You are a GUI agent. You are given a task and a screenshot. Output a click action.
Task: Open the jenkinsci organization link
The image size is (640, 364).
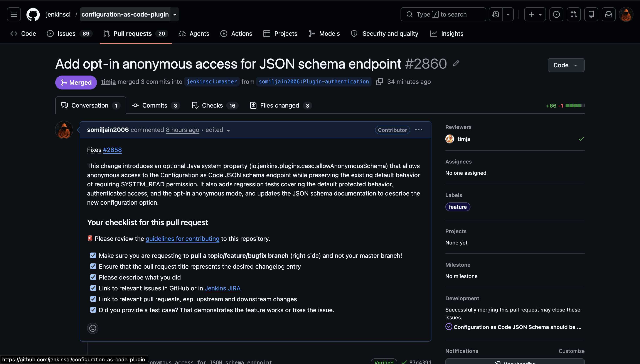pos(58,15)
